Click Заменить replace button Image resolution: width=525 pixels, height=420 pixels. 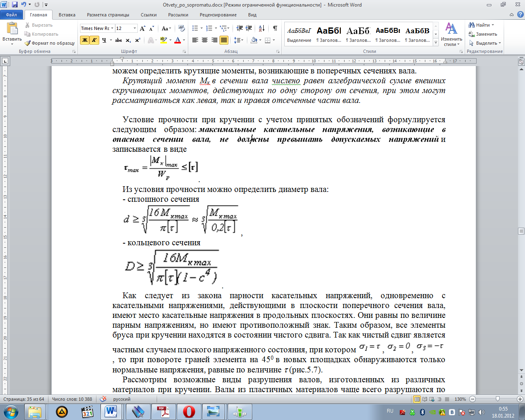coord(483,34)
